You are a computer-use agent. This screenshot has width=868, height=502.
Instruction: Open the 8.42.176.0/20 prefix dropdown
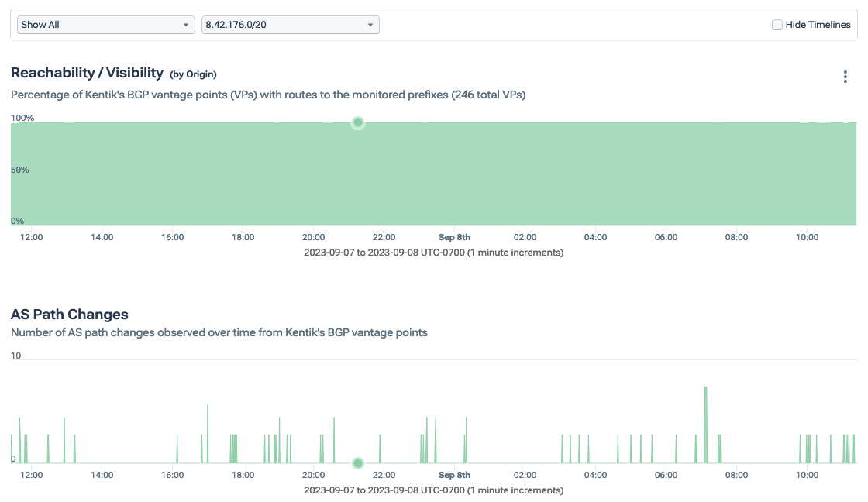click(290, 25)
